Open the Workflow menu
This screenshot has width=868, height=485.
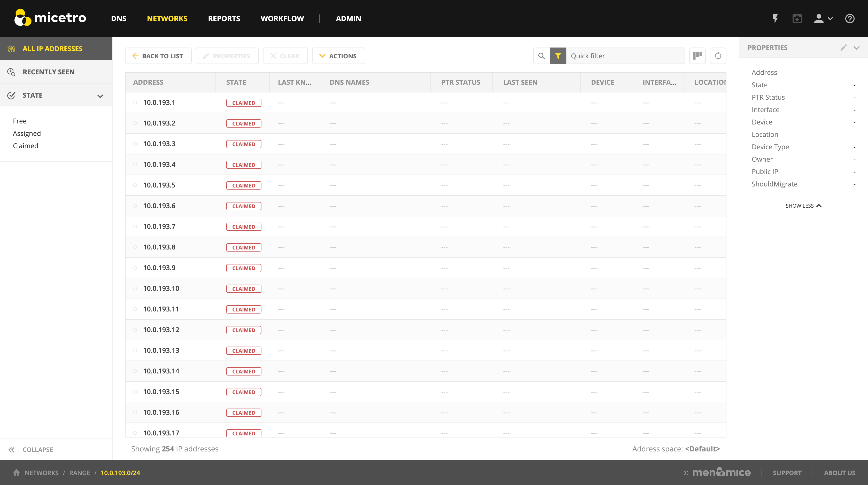tap(282, 19)
